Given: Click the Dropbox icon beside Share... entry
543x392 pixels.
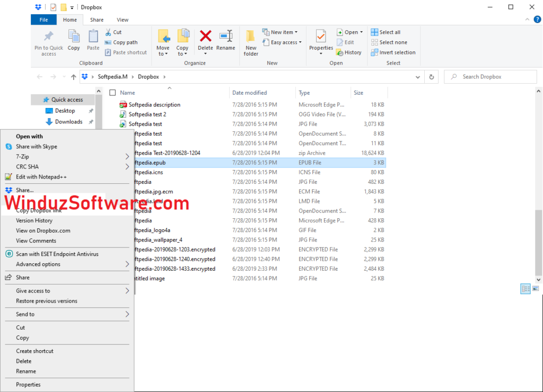Looking at the screenshot, I should 8,190.
